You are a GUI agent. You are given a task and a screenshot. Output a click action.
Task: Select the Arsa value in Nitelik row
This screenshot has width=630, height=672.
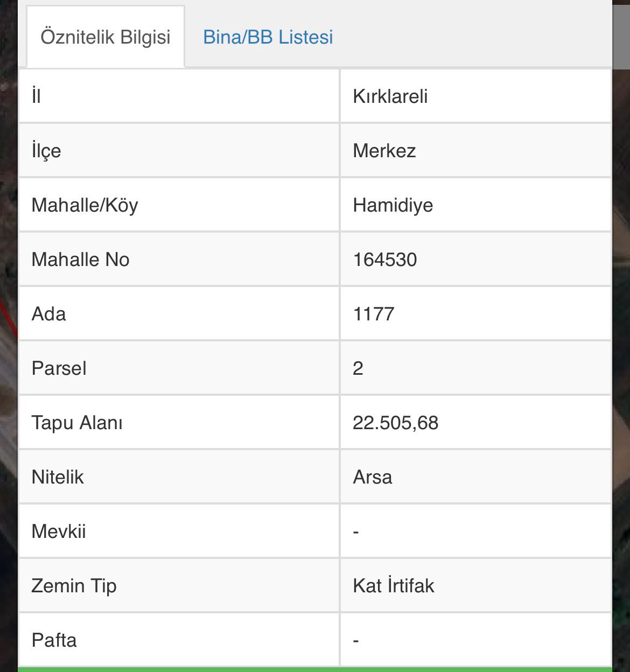pyautogui.click(x=372, y=477)
